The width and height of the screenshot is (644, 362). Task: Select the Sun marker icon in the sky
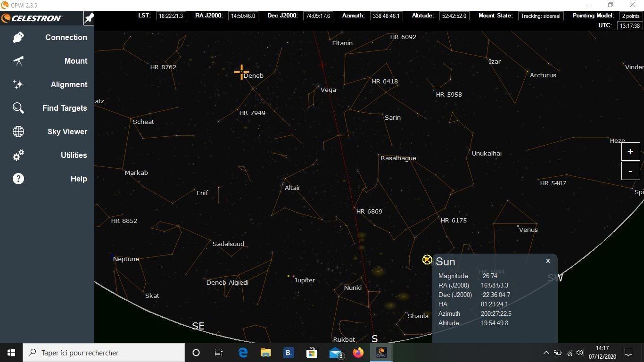pos(427,259)
